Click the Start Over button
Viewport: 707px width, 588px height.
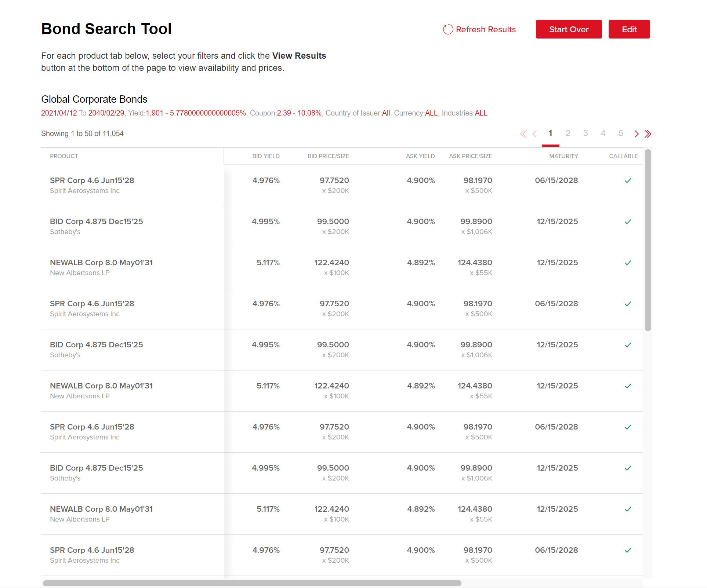coord(568,29)
